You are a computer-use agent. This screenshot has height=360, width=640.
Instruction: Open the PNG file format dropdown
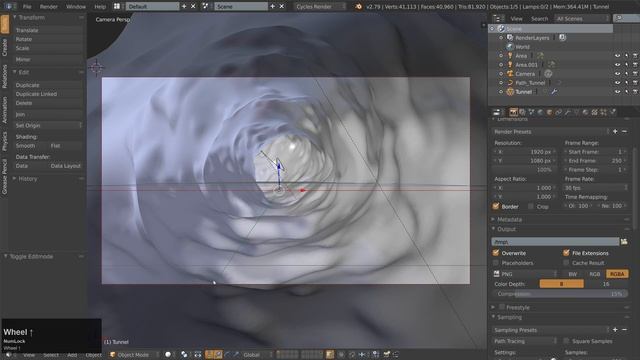(525, 274)
